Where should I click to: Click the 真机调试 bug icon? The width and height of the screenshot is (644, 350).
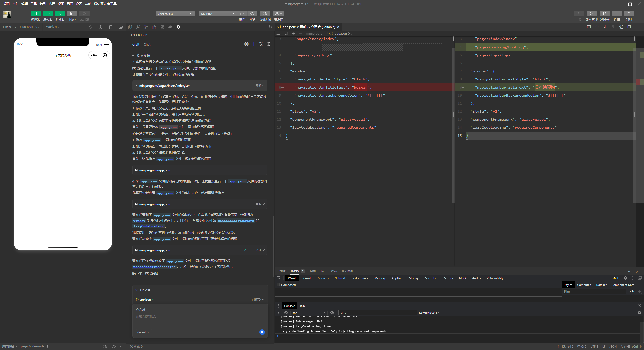(x=265, y=14)
